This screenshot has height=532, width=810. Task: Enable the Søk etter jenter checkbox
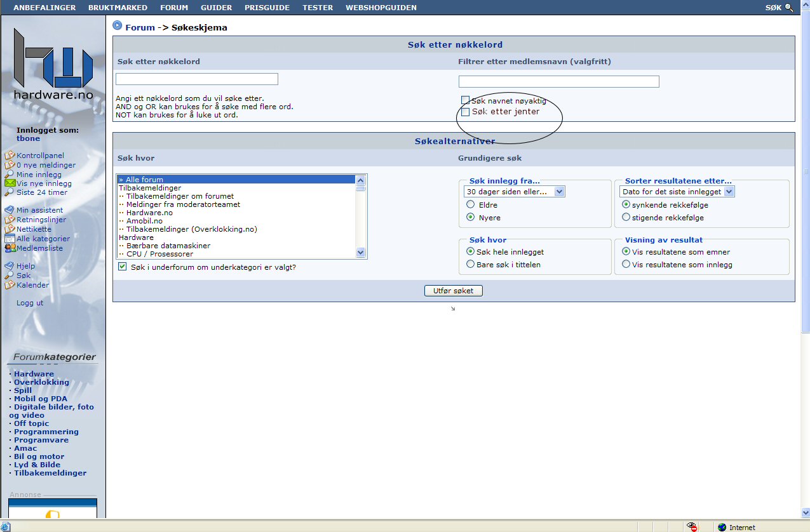pyautogui.click(x=465, y=112)
